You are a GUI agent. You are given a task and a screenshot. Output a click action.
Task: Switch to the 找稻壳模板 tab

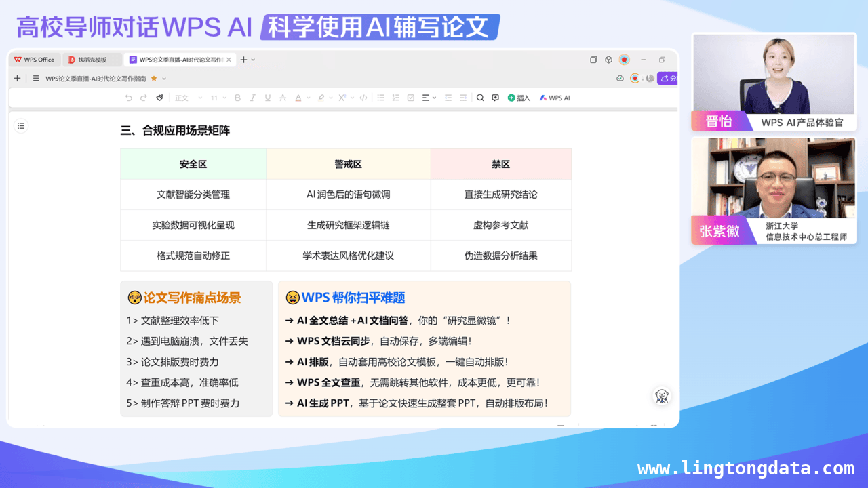coord(92,60)
